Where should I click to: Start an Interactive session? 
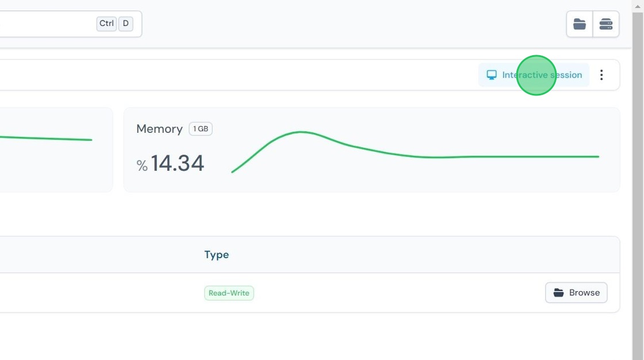pyautogui.click(x=534, y=75)
